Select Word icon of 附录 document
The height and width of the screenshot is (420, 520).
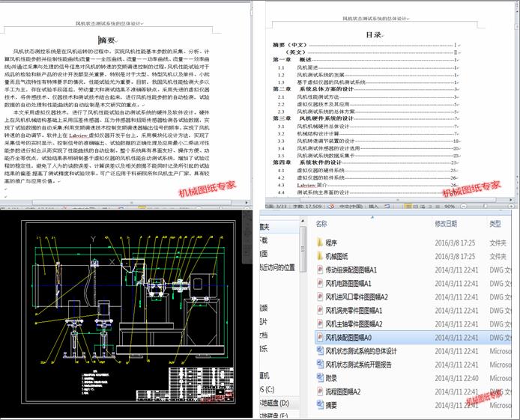pos(320,378)
